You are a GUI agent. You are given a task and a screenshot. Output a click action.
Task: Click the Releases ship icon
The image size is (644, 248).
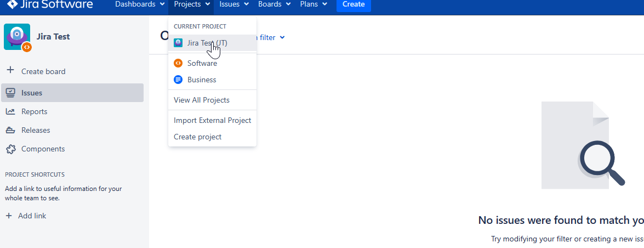tap(10, 131)
